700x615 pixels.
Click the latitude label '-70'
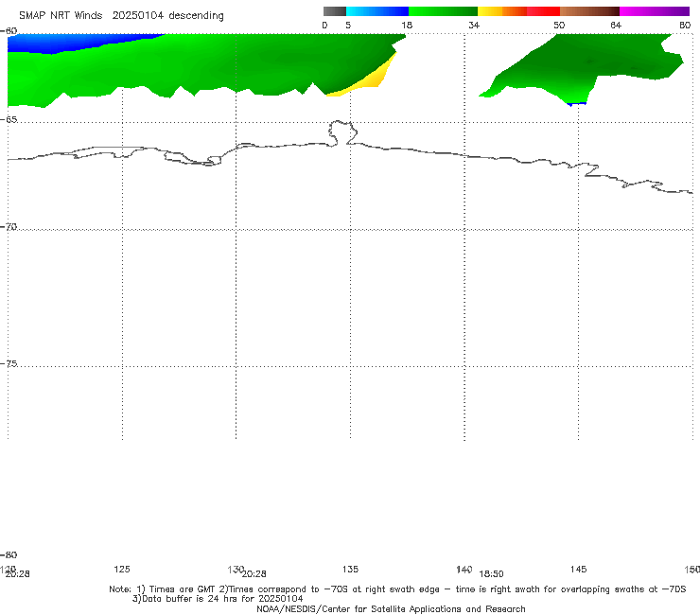click(x=9, y=226)
